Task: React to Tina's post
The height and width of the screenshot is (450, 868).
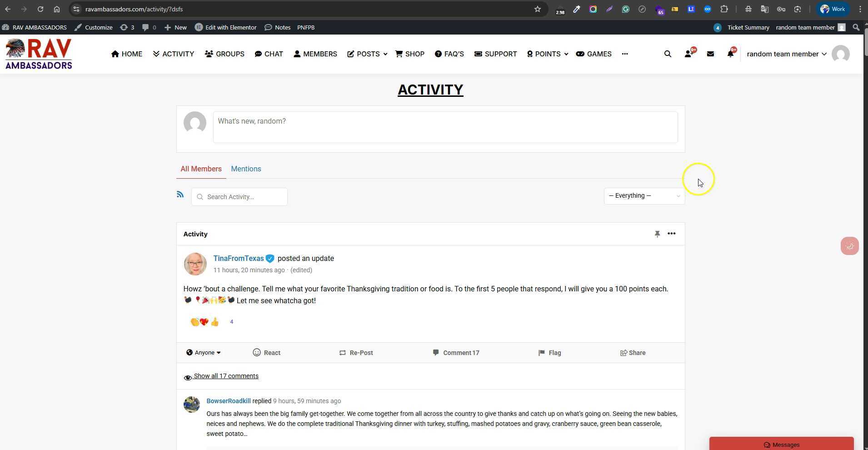Action: click(x=266, y=353)
